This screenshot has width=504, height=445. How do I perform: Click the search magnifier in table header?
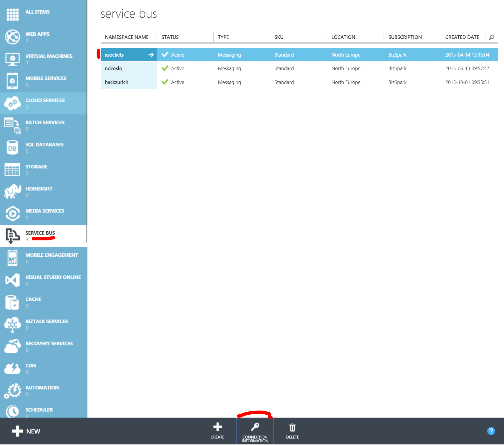[x=492, y=37]
